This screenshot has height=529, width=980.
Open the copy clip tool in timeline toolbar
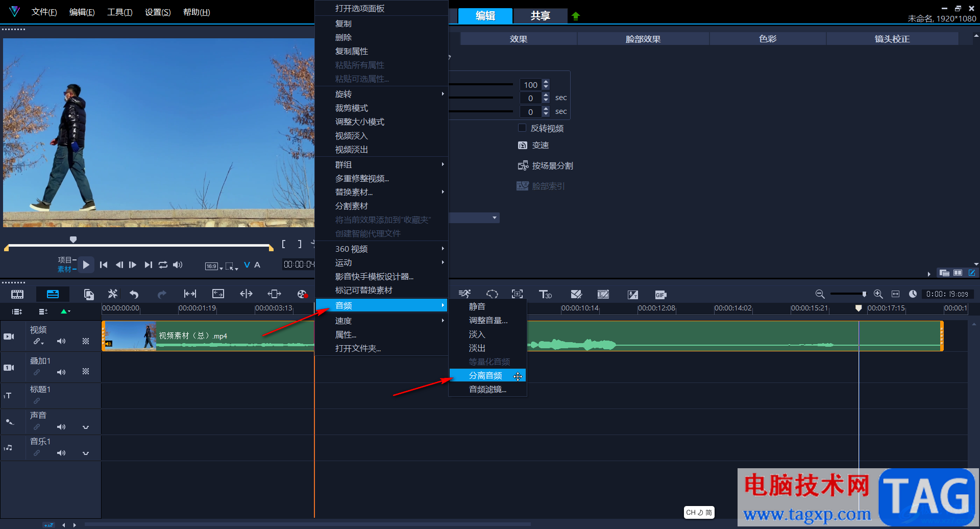coord(89,294)
